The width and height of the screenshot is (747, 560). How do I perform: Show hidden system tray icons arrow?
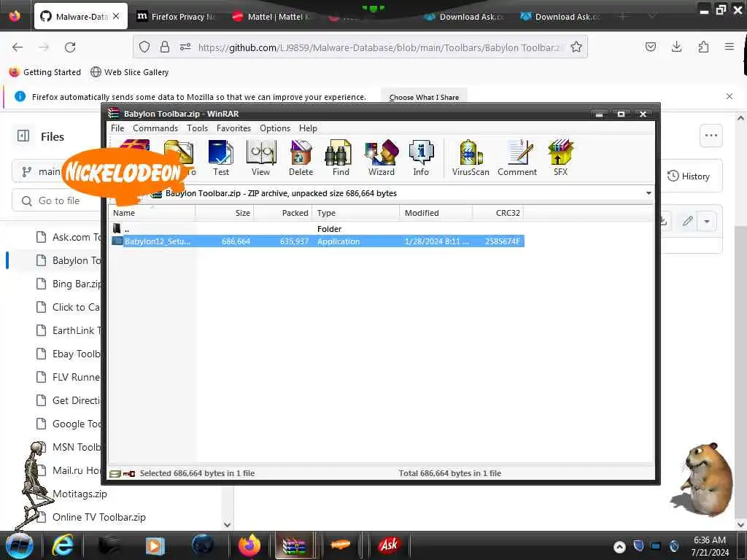(619, 547)
